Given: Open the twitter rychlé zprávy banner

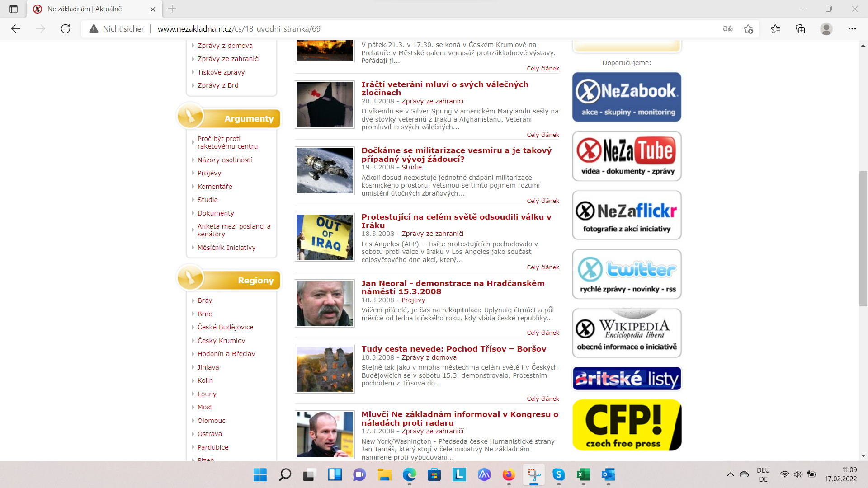Looking at the screenshot, I should pyautogui.click(x=627, y=274).
